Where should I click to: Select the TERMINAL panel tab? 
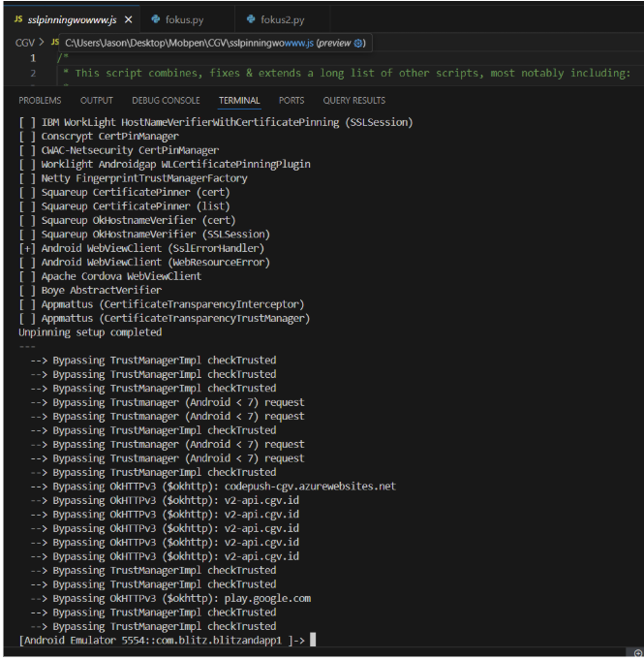click(x=239, y=101)
